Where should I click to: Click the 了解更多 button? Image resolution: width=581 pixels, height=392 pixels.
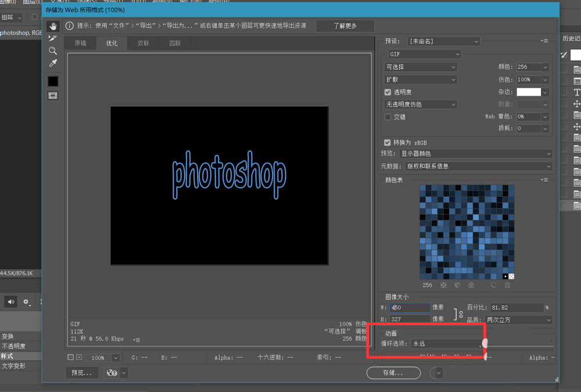[345, 26]
